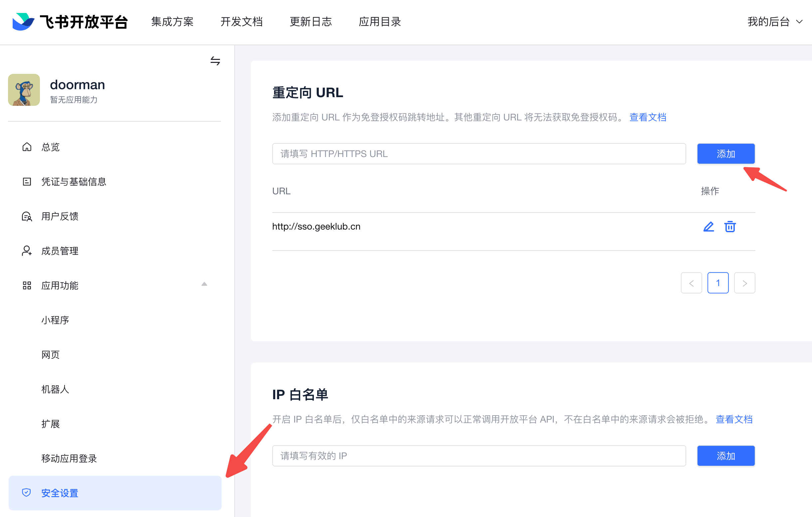Click the 成员管理 member icon

point(27,251)
